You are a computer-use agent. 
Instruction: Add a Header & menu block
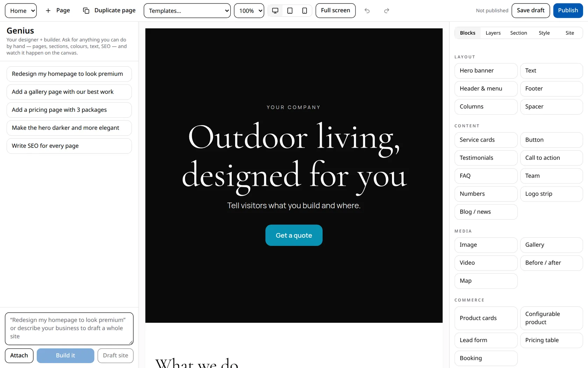point(486,89)
